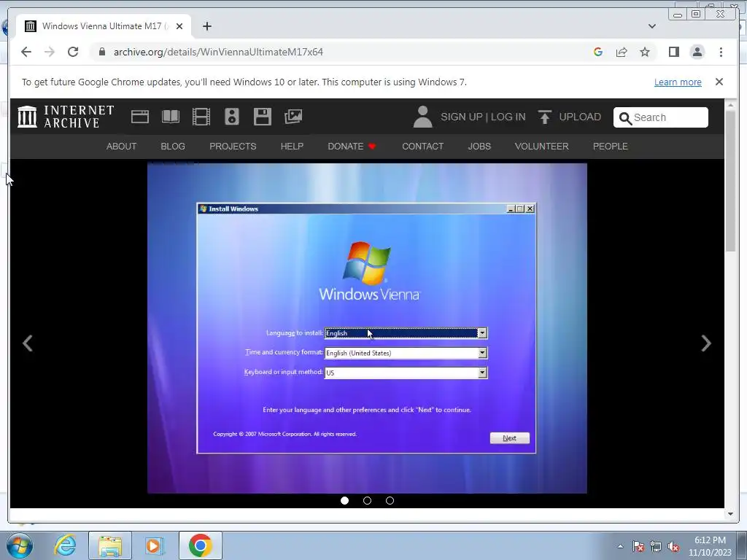Click Chrome's forward arrow
This screenshot has width=747, height=560.
click(x=50, y=52)
